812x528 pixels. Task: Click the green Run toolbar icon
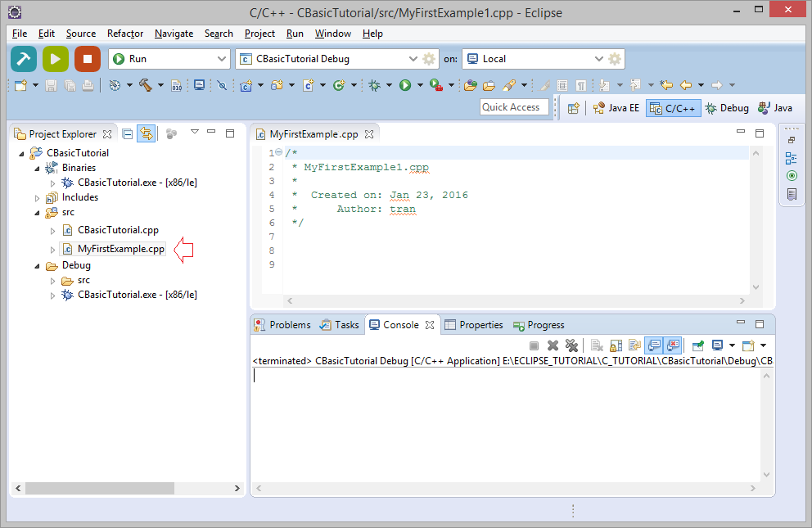click(405, 85)
